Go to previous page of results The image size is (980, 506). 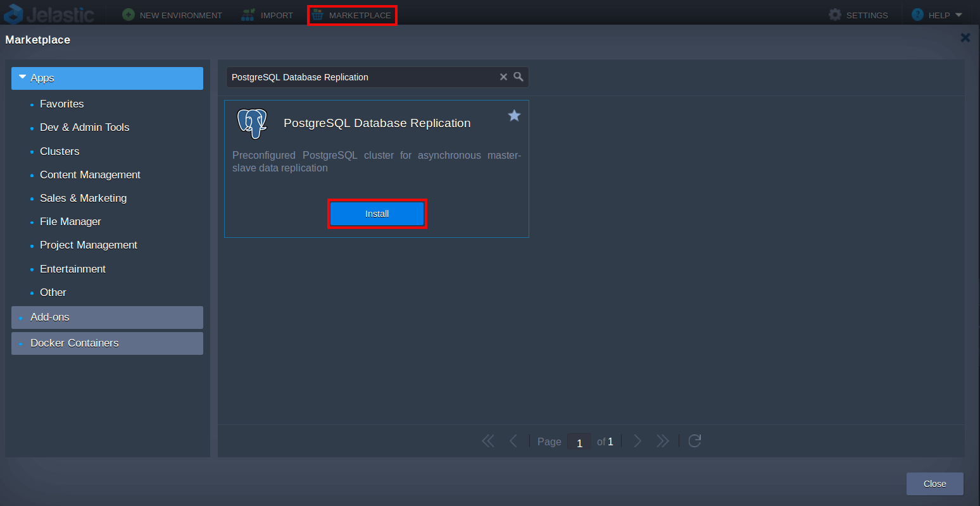click(513, 441)
